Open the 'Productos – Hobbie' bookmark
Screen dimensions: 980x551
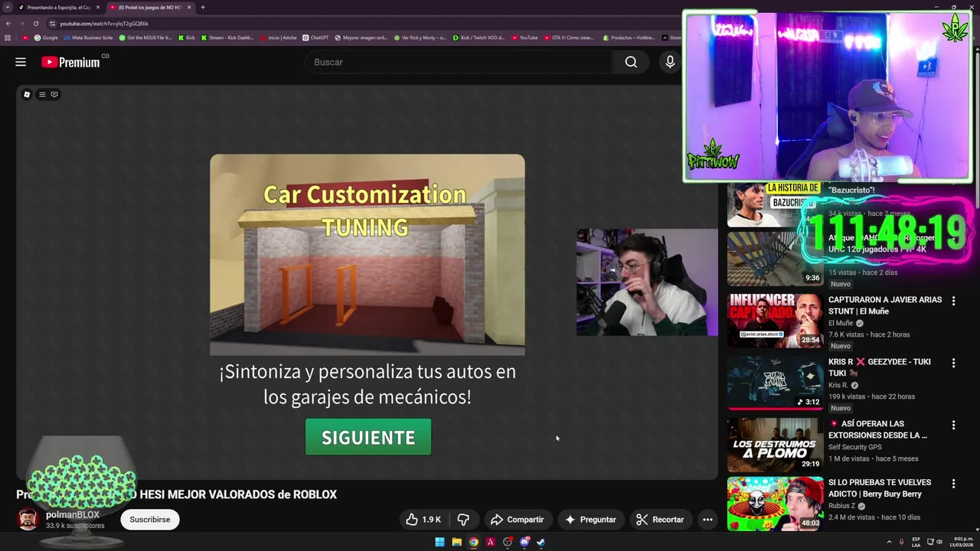click(629, 37)
